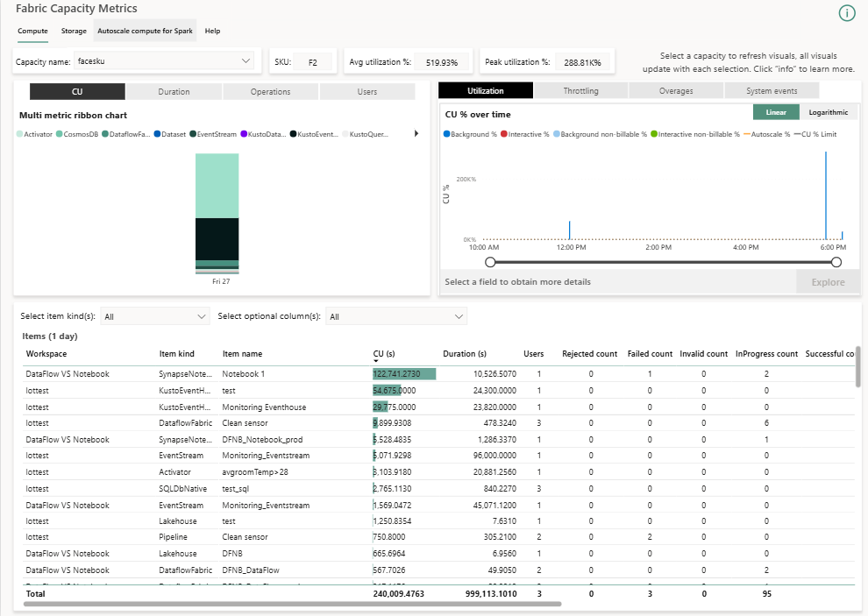Screen dimensions: 868x616
Task: Open the Storage page tab
Action: 74,31
